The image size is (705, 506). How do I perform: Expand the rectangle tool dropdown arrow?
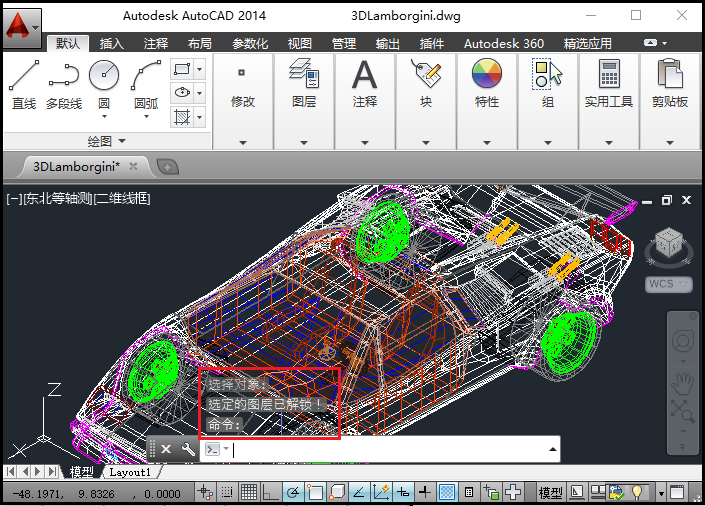pyautogui.click(x=200, y=69)
